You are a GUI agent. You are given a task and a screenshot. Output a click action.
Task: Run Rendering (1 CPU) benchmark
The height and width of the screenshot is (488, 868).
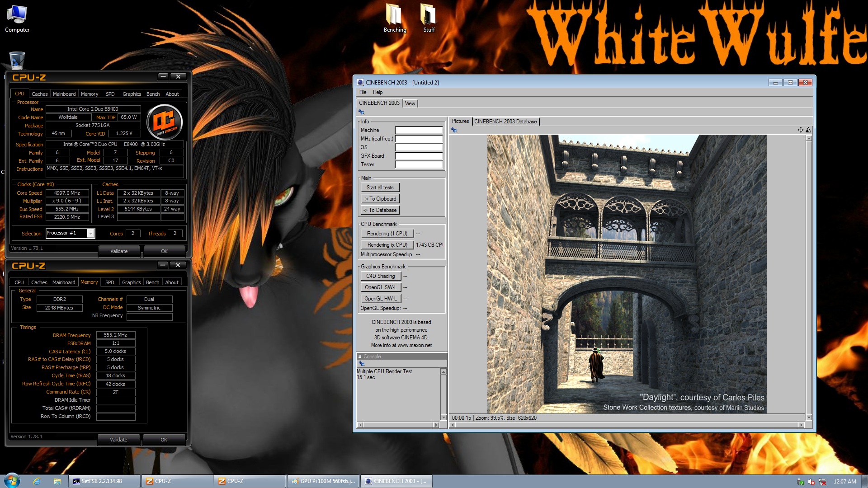click(x=387, y=234)
